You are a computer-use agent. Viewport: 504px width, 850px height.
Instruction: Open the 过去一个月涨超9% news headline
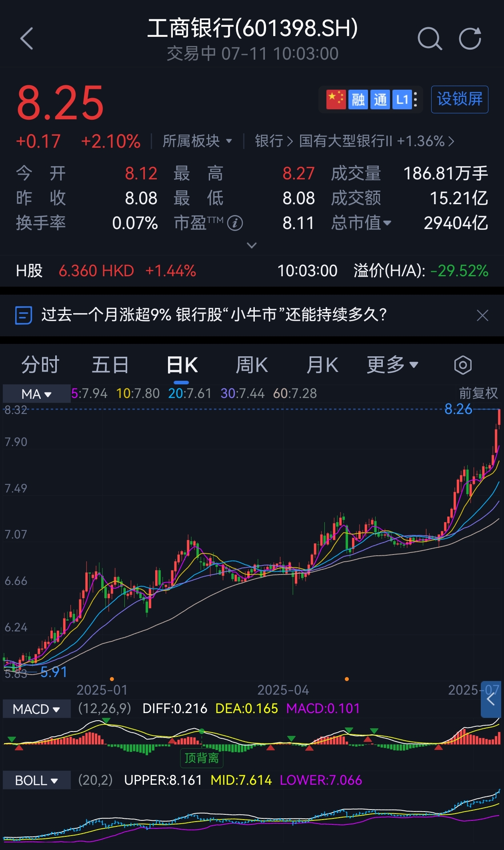(214, 315)
